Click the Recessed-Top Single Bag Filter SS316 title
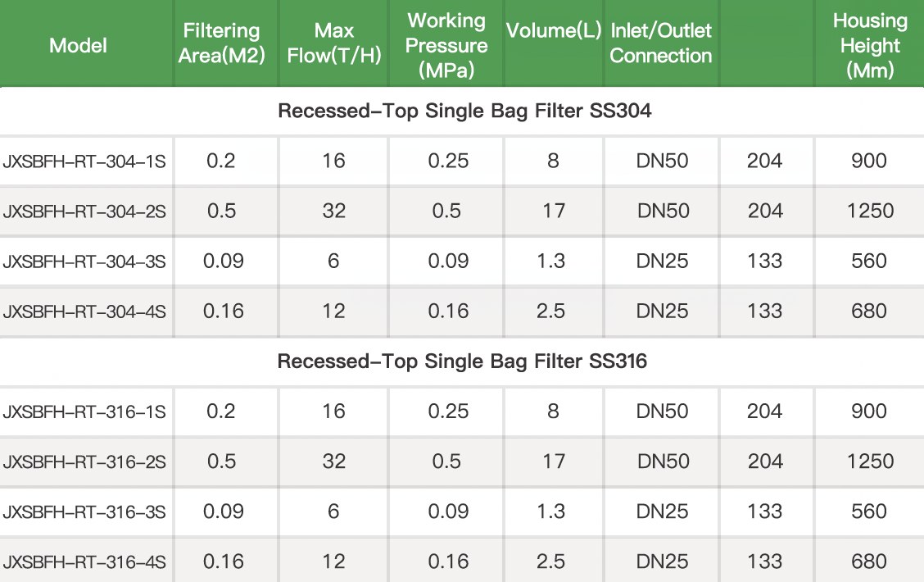 (x=462, y=361)
